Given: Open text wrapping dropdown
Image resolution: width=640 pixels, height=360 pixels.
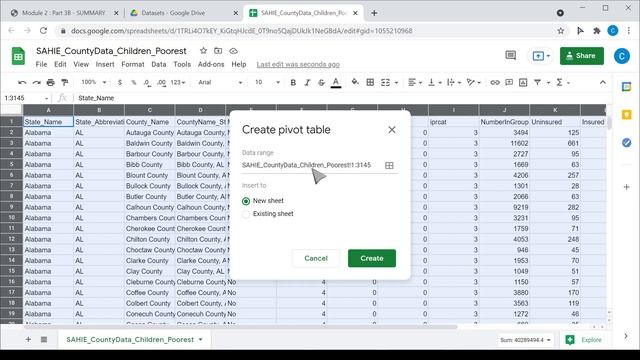Looking at the screenshot, I should pyautogui.click(x=454, y=82).
